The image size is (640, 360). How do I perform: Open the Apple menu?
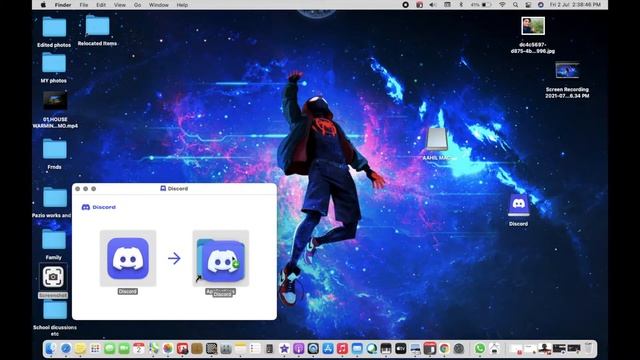point(43,5)
